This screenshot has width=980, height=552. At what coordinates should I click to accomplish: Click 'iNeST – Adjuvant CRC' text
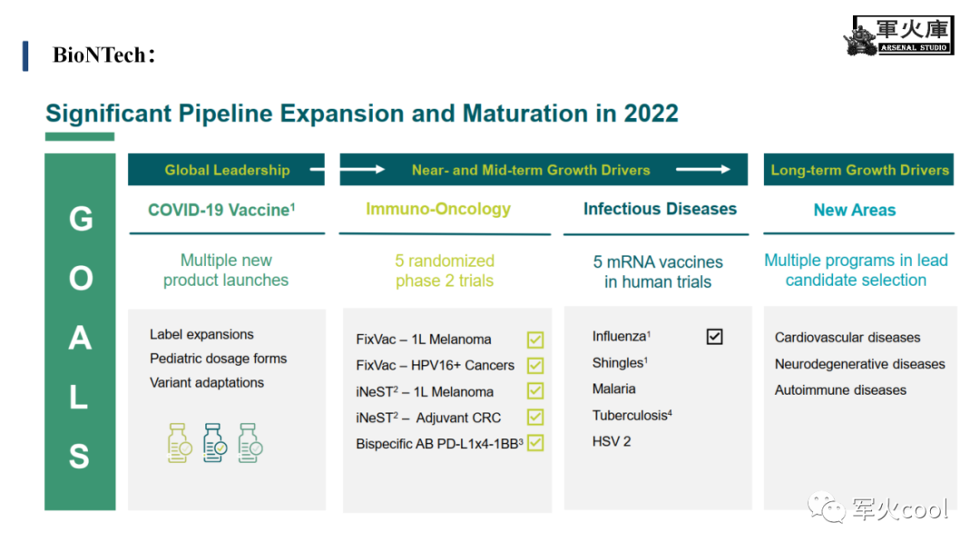pos(428,418)
